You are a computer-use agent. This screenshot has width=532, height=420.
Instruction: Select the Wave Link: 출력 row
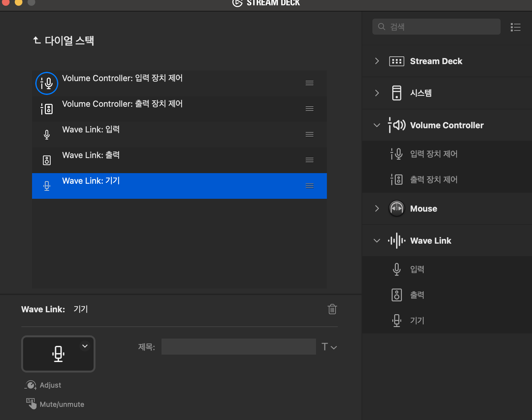pyautogui.click(x=179, y=160)
